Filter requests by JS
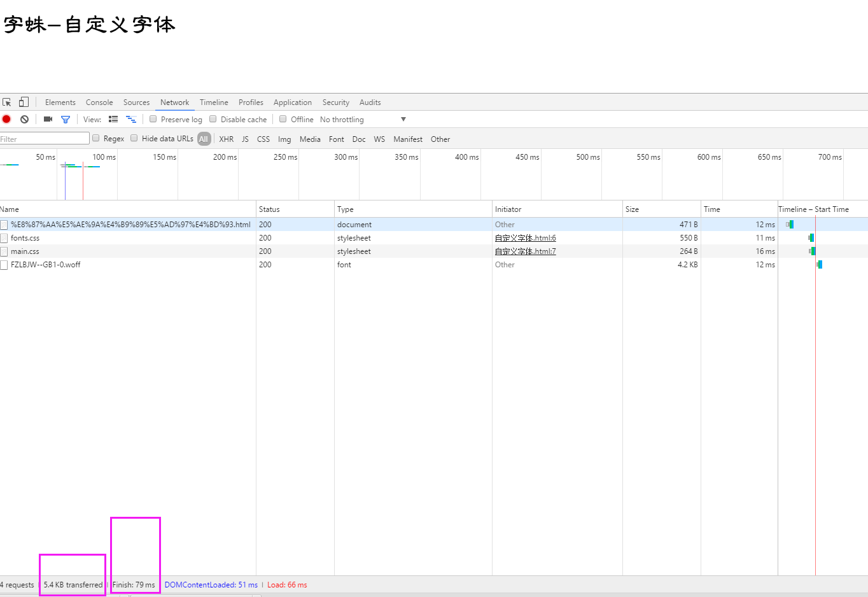The image size is (868, 597). (245, 139)
